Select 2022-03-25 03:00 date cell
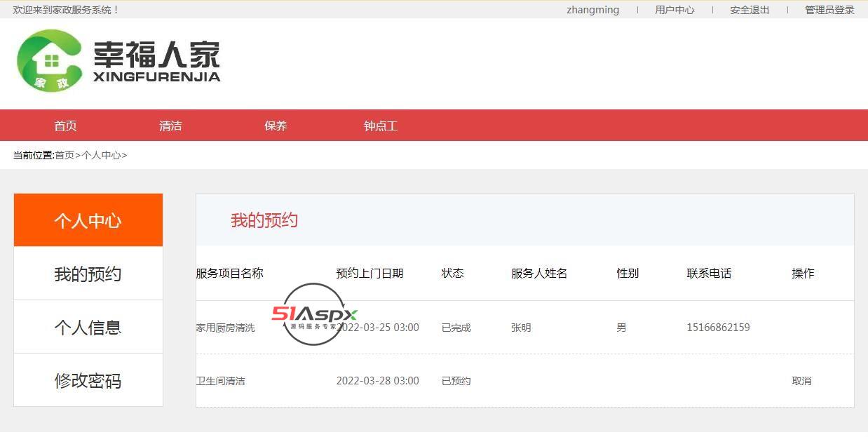Screen dimensions: 868x437 click(x=377, y=328)
